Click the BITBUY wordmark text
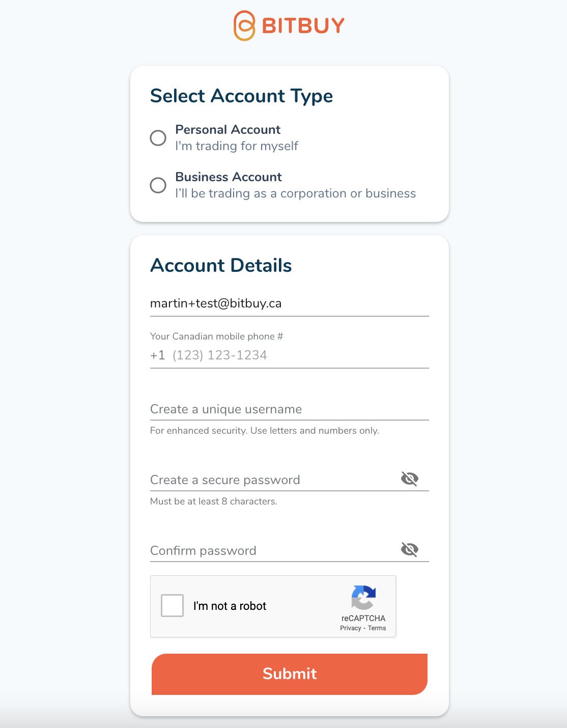The width and height of the screenshot is (567, 728). coord(303,25)
